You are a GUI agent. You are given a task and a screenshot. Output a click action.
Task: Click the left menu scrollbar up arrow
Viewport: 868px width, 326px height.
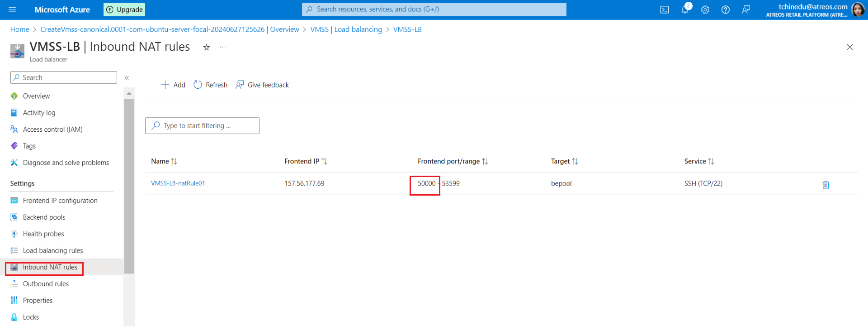tap(129, 93)
